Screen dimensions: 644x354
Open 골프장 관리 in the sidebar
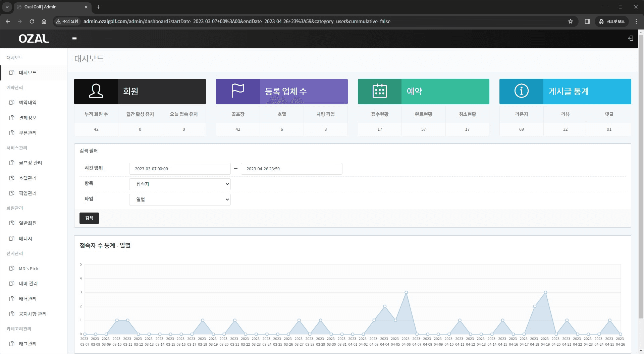30,163
